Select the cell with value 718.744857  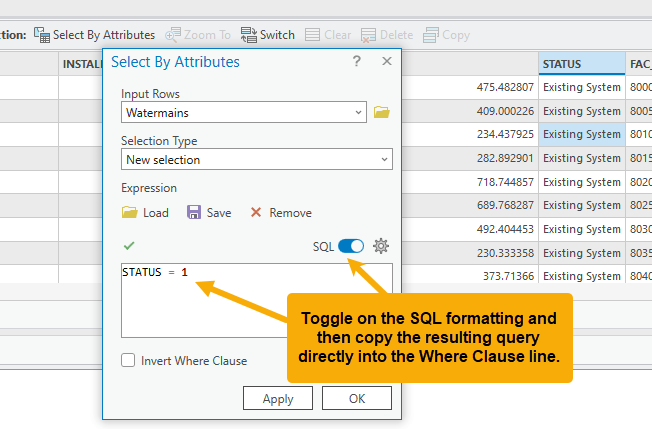click(470, 182)
